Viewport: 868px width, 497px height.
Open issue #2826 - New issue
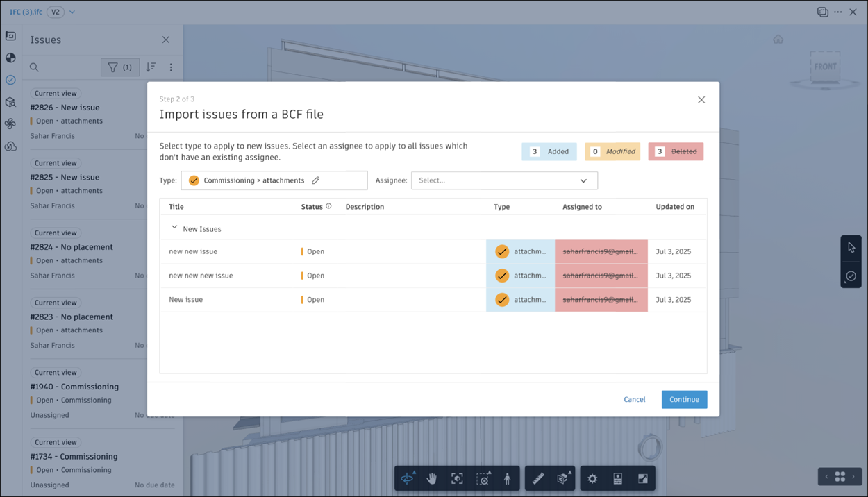[65, 108]
